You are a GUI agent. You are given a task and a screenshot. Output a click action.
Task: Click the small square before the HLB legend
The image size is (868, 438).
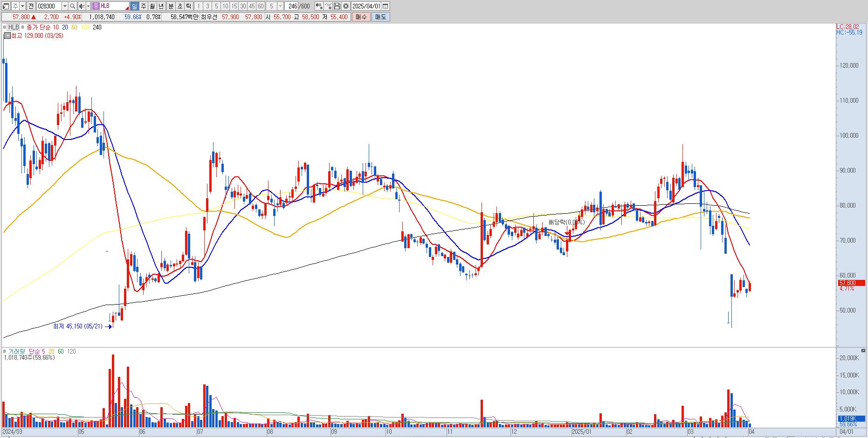5,27
